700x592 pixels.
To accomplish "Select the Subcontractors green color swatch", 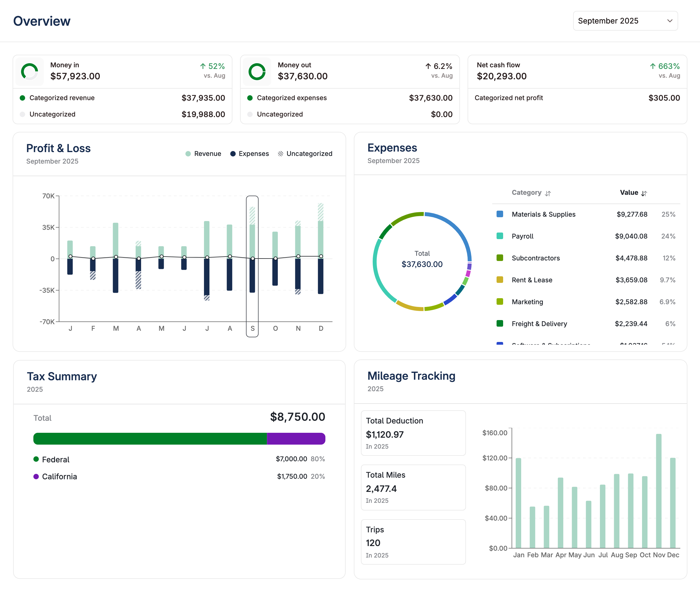I will tap(500, 258).
